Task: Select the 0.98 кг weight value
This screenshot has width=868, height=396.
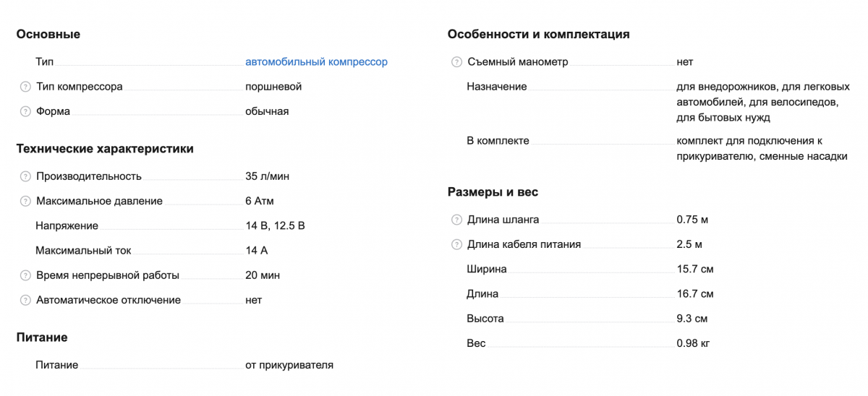Action: [693, 343]
